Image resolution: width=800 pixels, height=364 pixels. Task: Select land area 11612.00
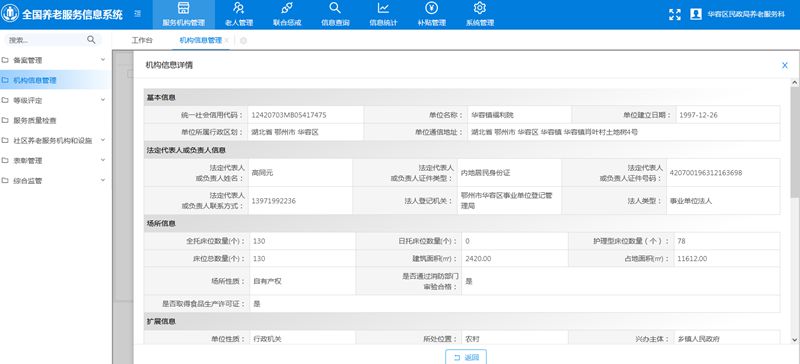point(692,259)
